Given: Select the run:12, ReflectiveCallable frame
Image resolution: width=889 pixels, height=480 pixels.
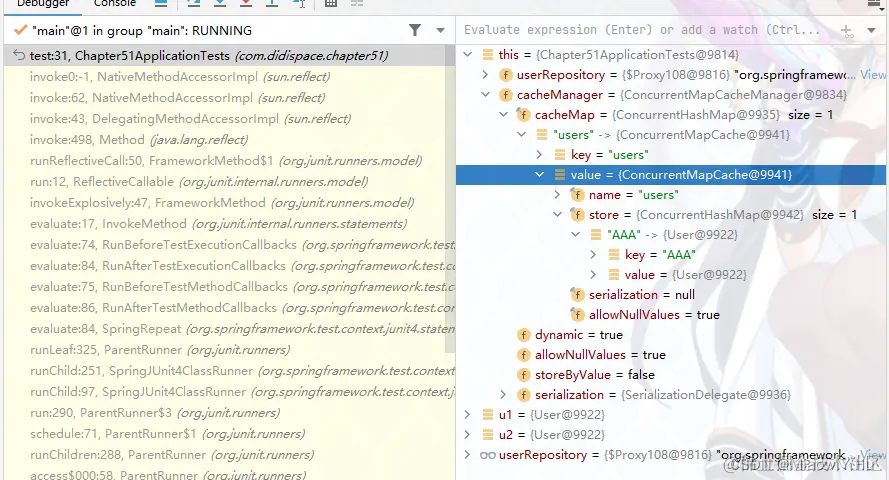Looking at the screenshot, I should tap(225, 181).
